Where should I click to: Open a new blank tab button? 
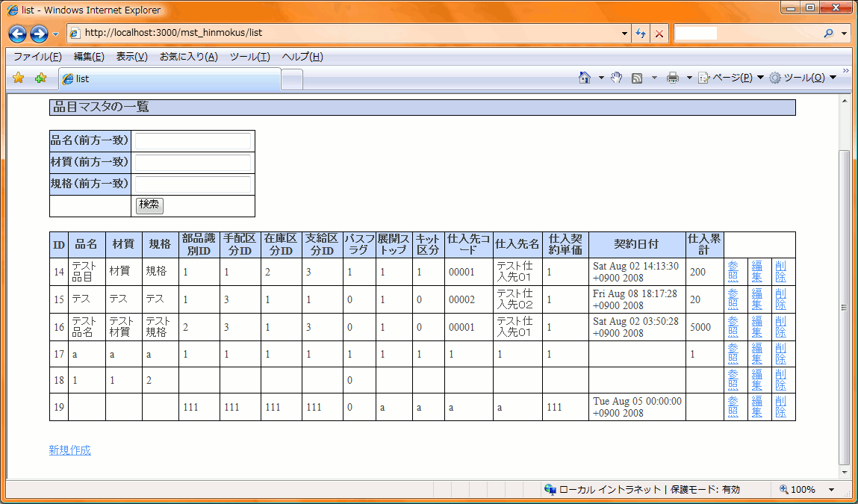click(x=292, y=80)
